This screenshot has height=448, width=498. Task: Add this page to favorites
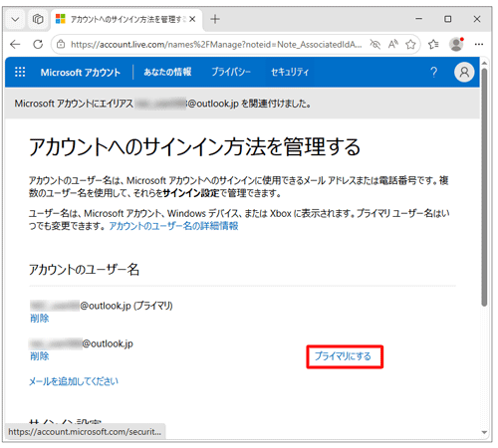point(410,44)
